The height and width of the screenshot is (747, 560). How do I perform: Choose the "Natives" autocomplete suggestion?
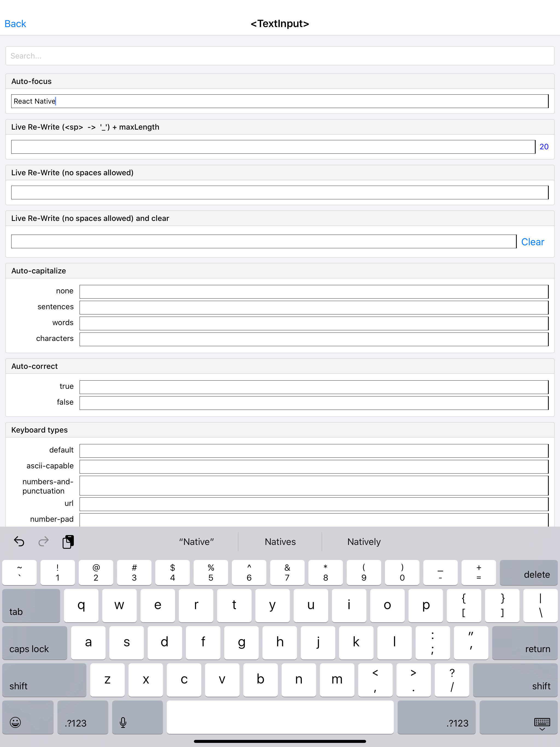280,542
